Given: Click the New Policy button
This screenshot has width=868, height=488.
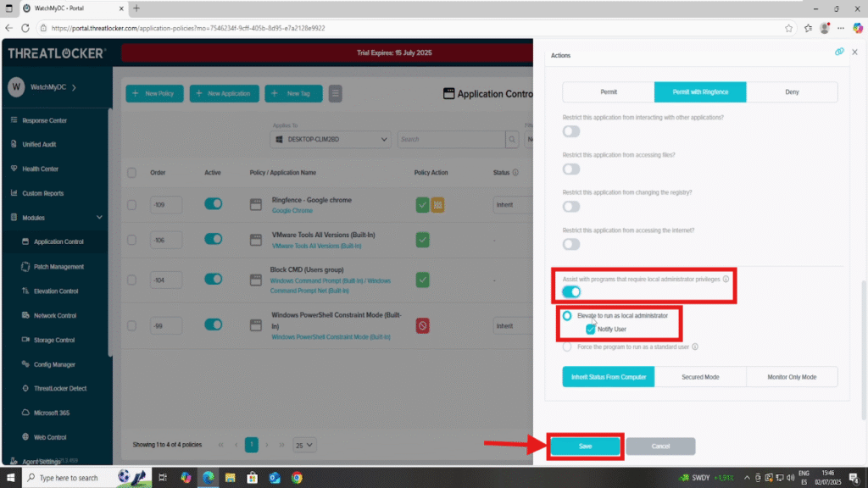Looking at the screenshot, I should (x=154, y=93).
